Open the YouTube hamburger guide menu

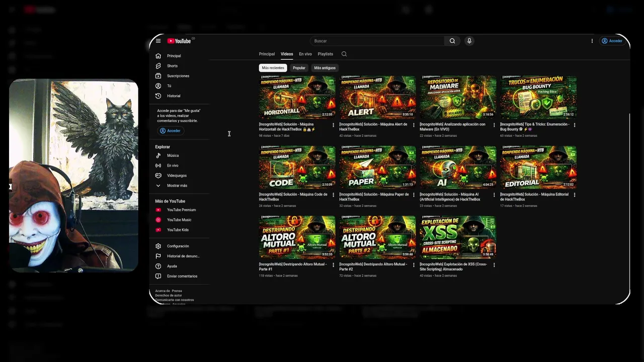[158, 41]
